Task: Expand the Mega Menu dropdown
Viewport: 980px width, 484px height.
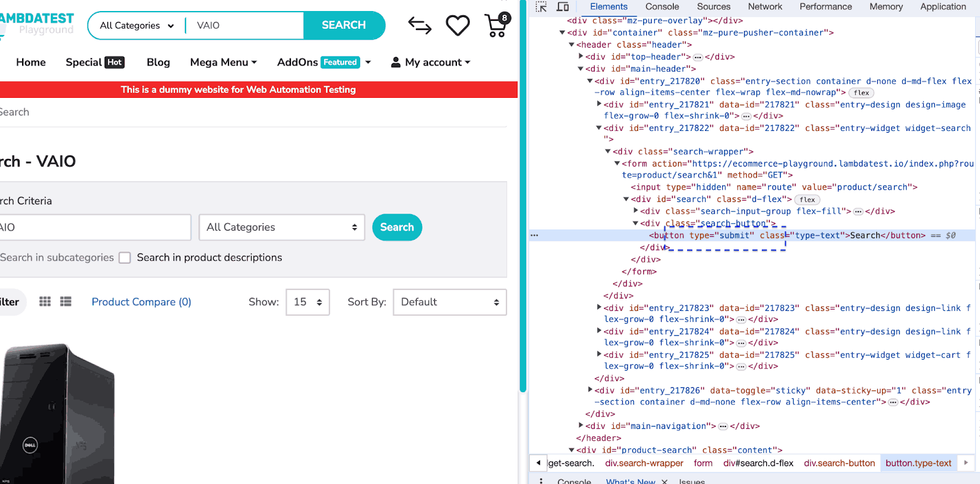Action: (x=224, y=62)
